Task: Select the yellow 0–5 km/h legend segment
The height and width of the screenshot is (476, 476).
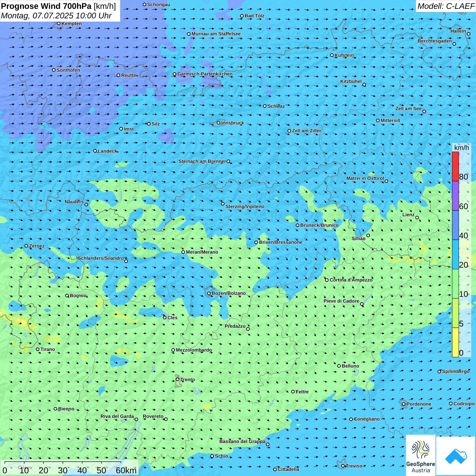Action: pyautogui.click(x=455, y=342)
